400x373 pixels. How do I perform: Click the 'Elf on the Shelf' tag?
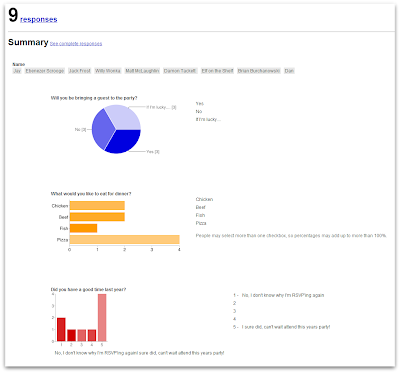[x=217, y=71]
